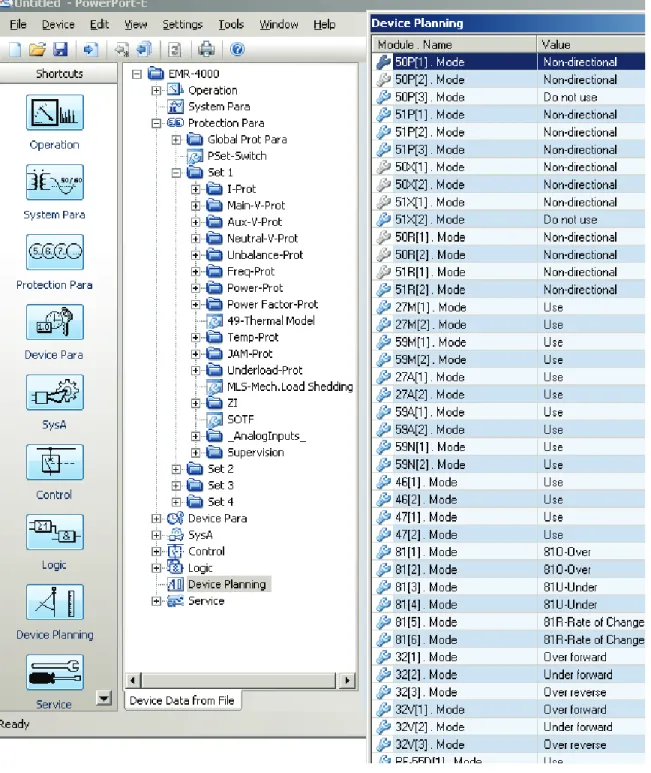Click the New file toolbar icon
Image resolution: width=651 pixels, height=773 pixels.
[15, 49]
